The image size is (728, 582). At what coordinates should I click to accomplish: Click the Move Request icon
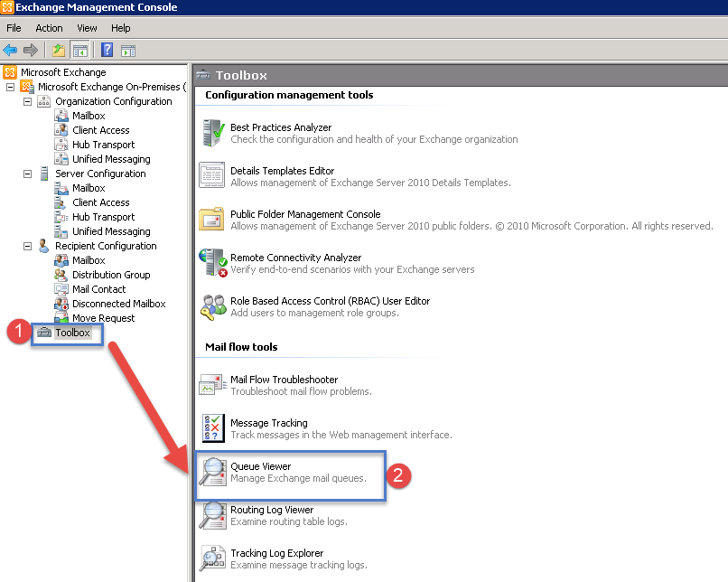61,318
